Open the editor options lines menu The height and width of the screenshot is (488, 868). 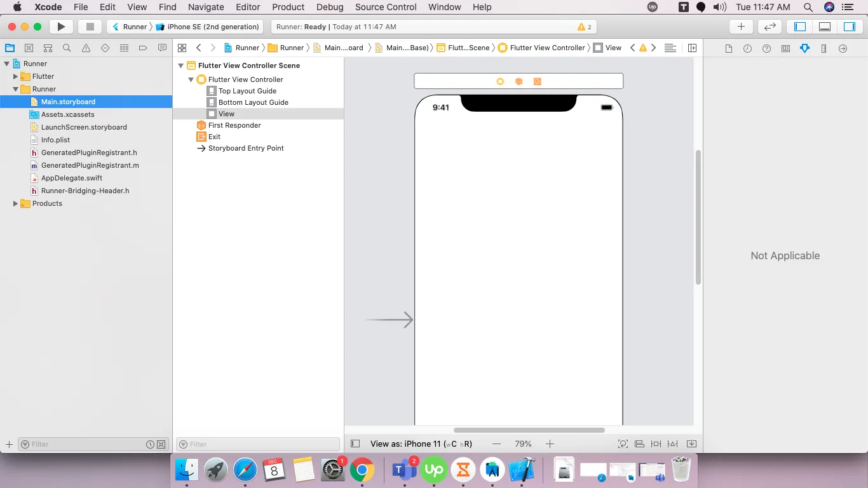[670, 48]
